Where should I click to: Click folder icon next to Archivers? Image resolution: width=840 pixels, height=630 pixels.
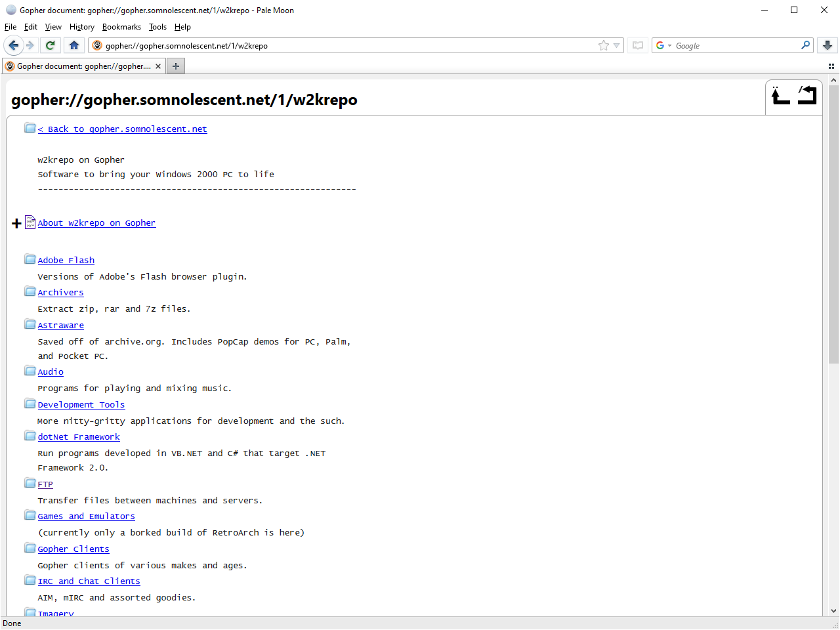30,291
